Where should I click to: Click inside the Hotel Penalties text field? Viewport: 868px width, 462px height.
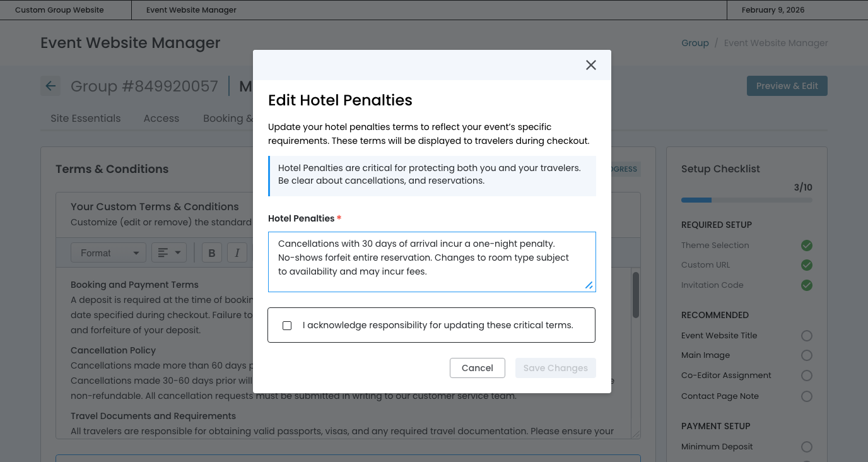(431, 261)
